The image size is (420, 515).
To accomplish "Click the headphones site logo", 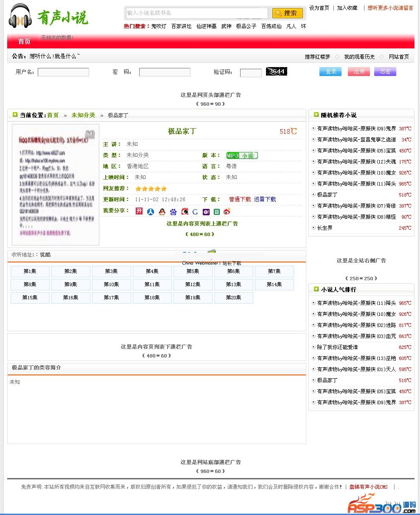I will pos(20,16).
